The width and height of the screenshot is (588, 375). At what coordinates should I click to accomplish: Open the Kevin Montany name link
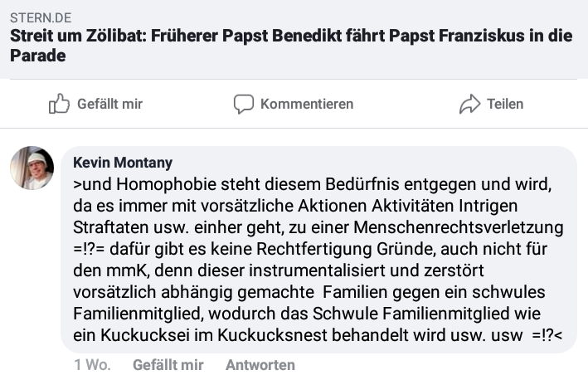tap(123, 163)
